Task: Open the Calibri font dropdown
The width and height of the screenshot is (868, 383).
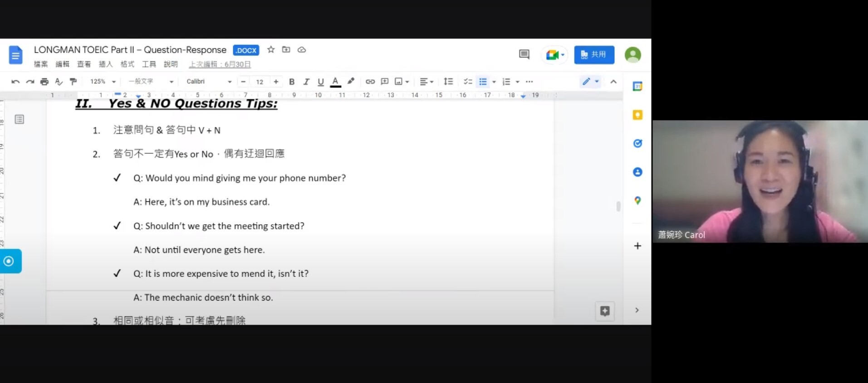Action: (209, 82)
